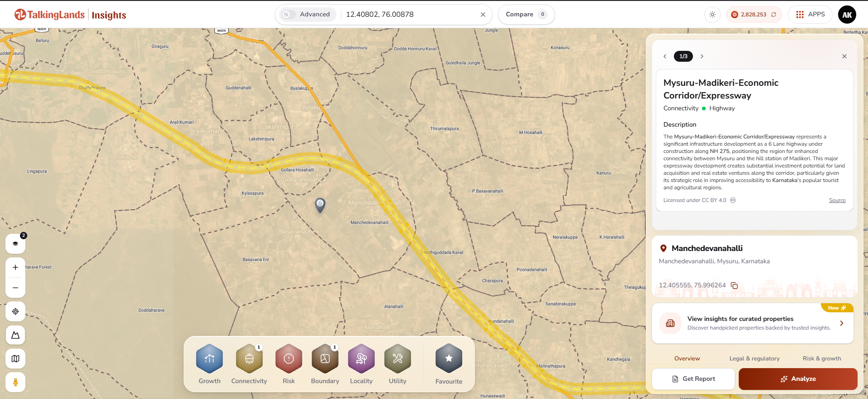This screenshot has height=399, width=868.
Task: Select the Risk hexagon icon
Action: pos(289,359)
